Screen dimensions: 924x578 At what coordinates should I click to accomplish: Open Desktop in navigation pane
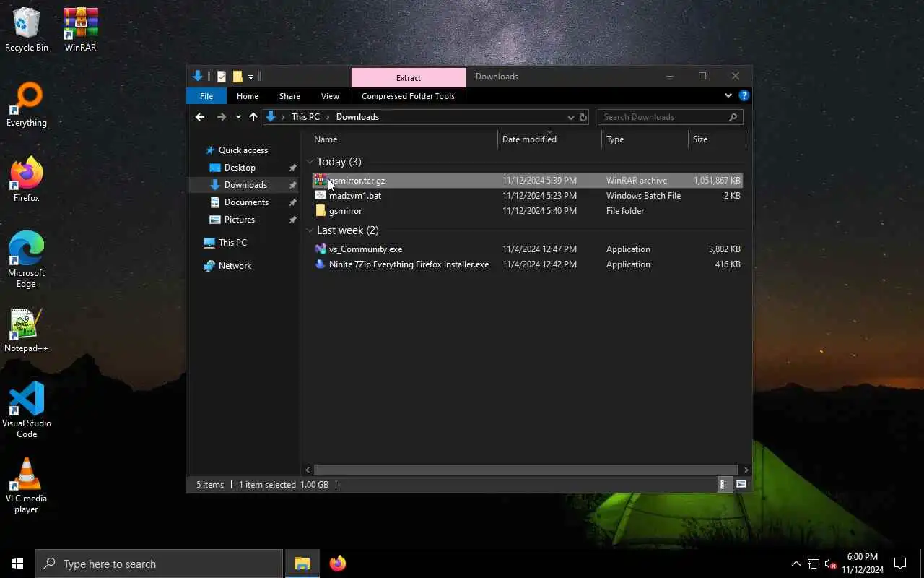click(x=240, y=168)
